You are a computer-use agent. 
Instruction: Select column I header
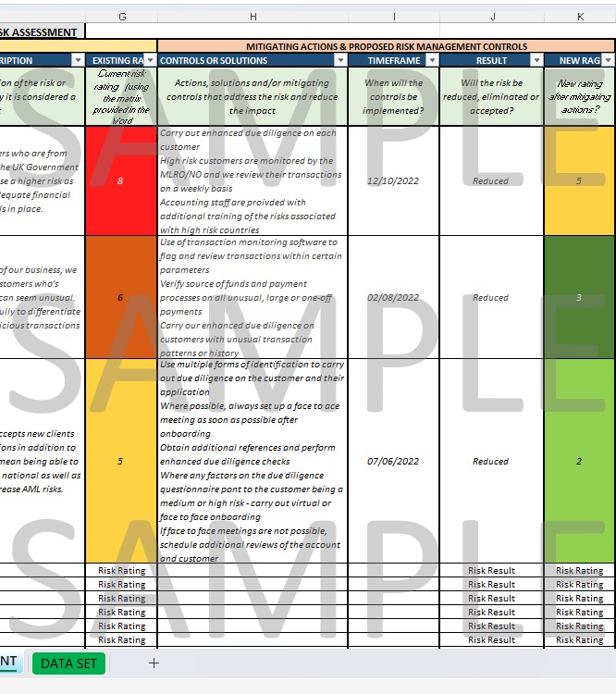pos(393,17)
